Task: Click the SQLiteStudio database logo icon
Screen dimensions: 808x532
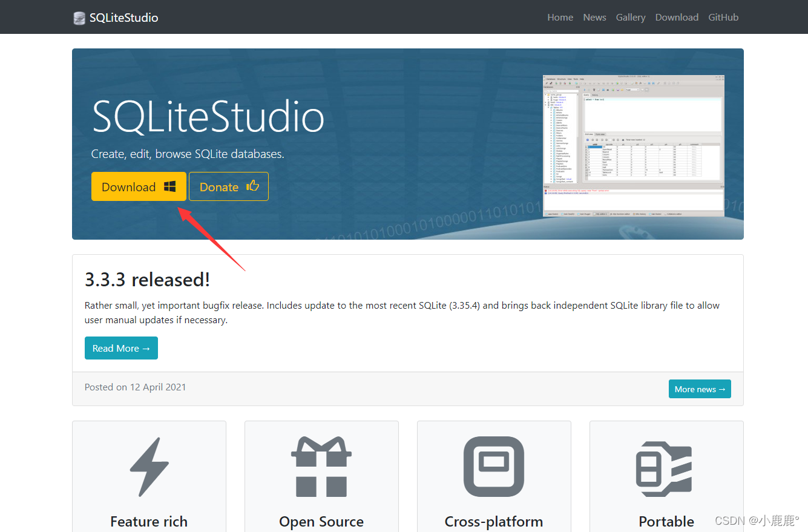Action: click(79, 18)
